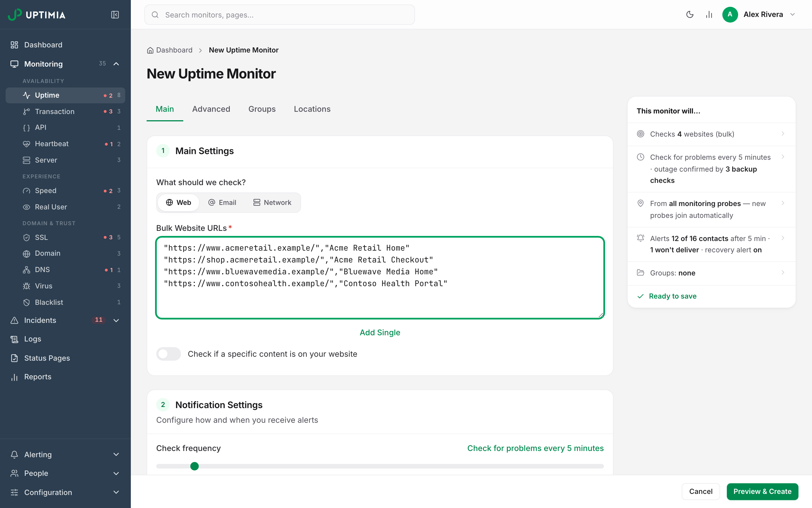Select Web check type
The image size is (812, 508).
point(178,202)
